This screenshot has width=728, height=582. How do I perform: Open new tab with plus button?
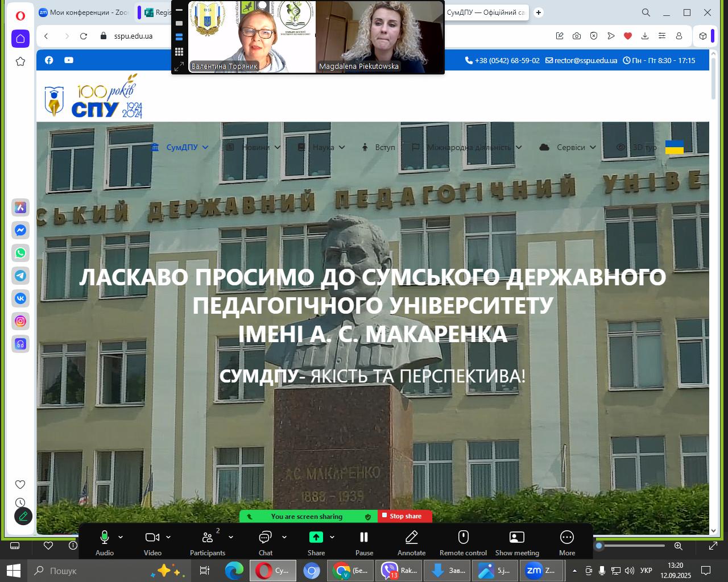click(539, 13)
